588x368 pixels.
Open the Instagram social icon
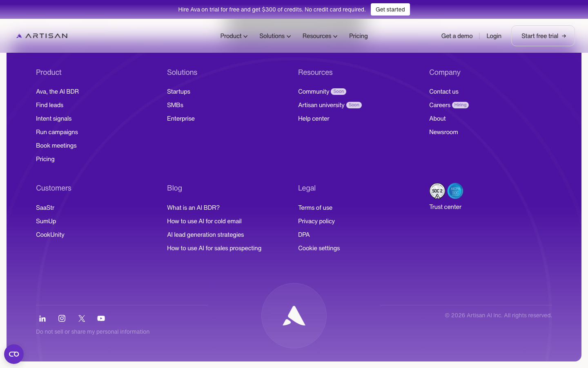pyautogui.click(x=62, y=318)
